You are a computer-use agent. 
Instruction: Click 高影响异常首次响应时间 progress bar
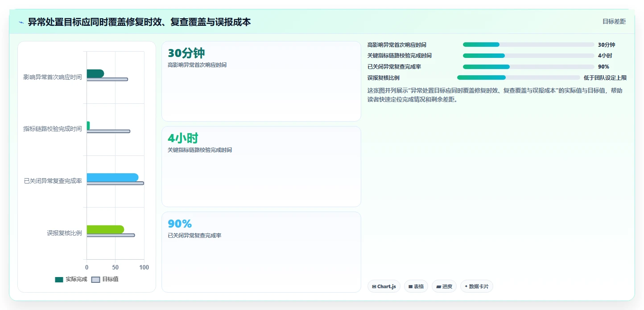(528, 45)
